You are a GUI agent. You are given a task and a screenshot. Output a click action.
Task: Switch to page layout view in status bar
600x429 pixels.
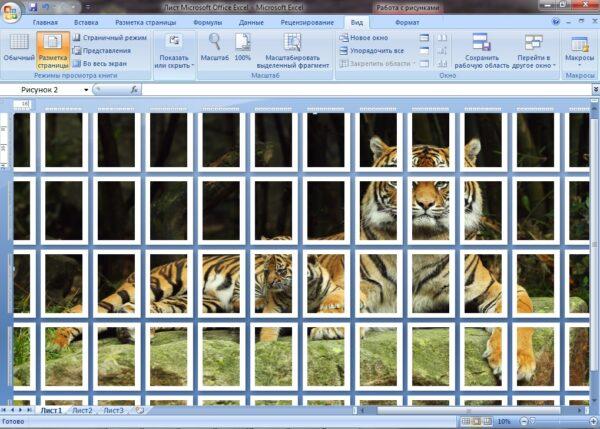click(477, 422)
